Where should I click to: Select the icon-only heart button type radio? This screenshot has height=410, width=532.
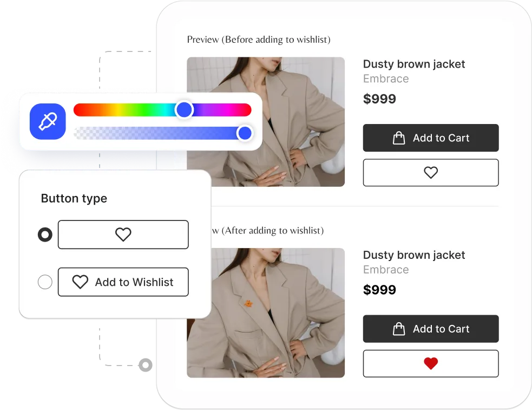tap(45, 235)
